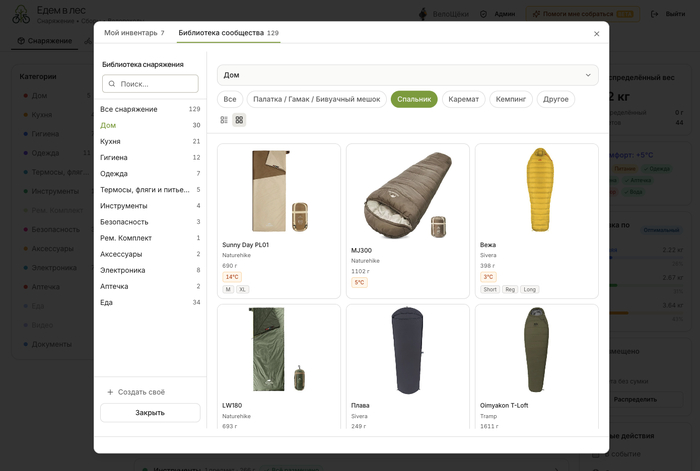This screenshot has height=471, width=700.
Task: Open Плава dark sleeping bag image
Action: (407, 350)
